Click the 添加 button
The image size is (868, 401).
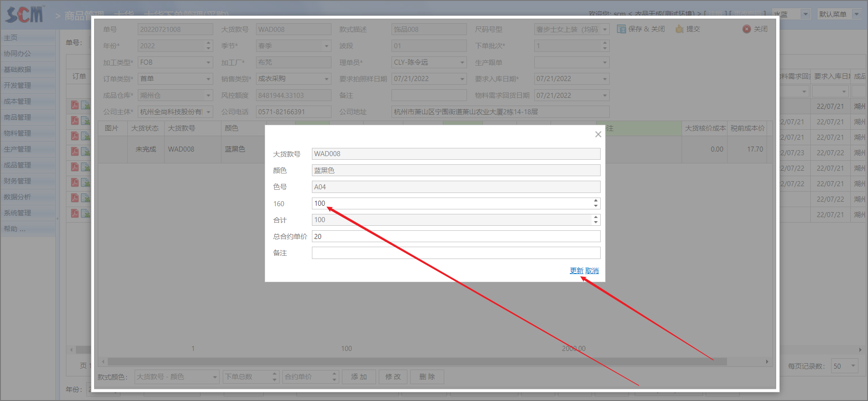tap(359, 377)
